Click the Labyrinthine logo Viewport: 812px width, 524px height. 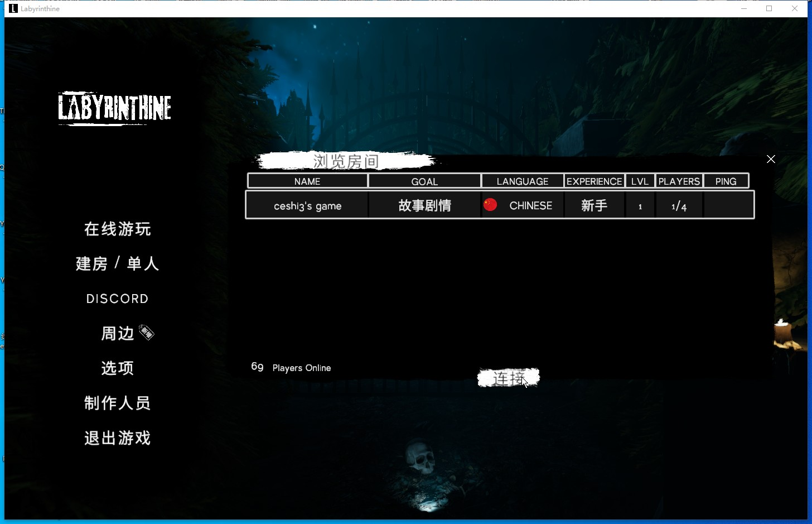pyautogui.click(x=114, y=108)
